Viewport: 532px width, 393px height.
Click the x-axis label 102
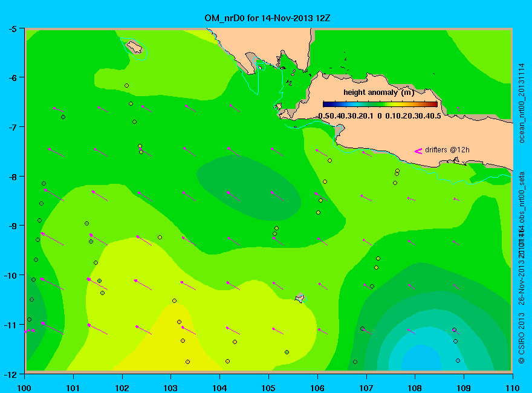tap(122, 388)
